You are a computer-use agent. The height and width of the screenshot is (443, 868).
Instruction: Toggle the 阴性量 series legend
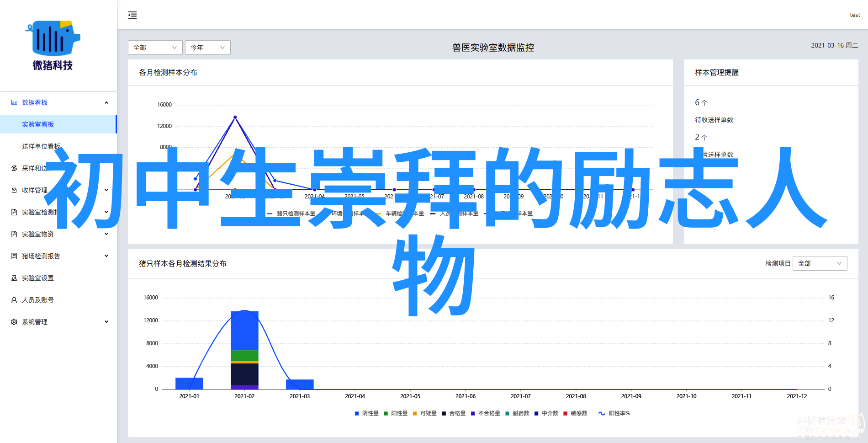pos(367,413)
